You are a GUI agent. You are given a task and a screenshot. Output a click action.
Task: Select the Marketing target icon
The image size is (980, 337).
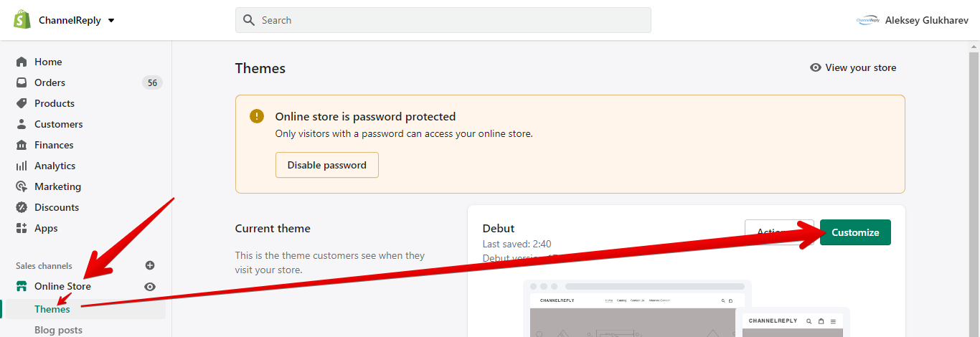coord(22,186)
